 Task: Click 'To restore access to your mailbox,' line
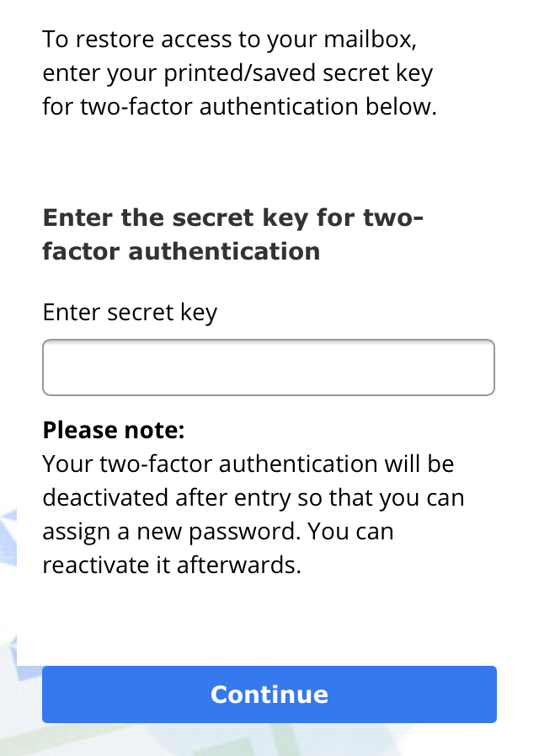pyautogui.click(x=230, y=40)
